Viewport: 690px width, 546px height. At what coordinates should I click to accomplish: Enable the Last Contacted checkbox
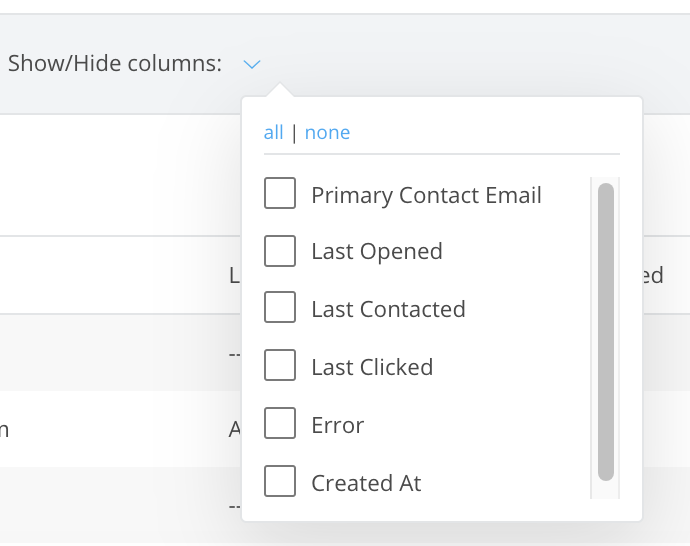280,308
